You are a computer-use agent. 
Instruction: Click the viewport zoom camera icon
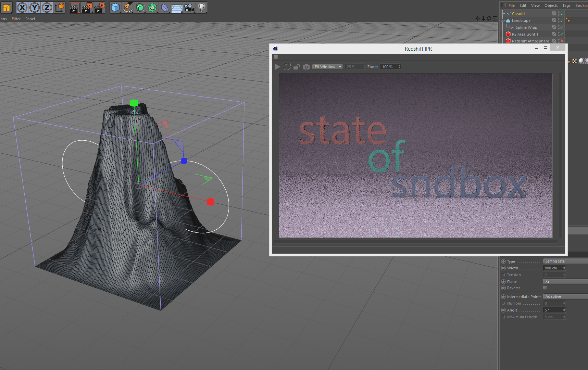click(483, 18)
